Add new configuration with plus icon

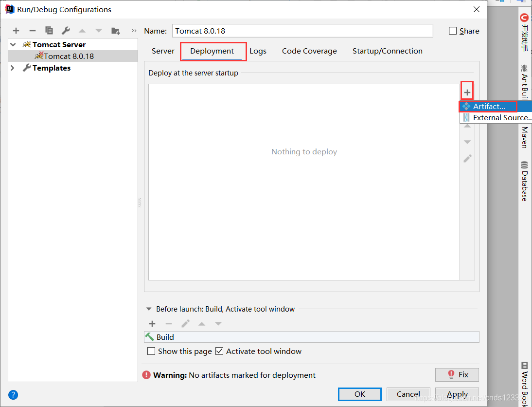(x=16, y=31)
